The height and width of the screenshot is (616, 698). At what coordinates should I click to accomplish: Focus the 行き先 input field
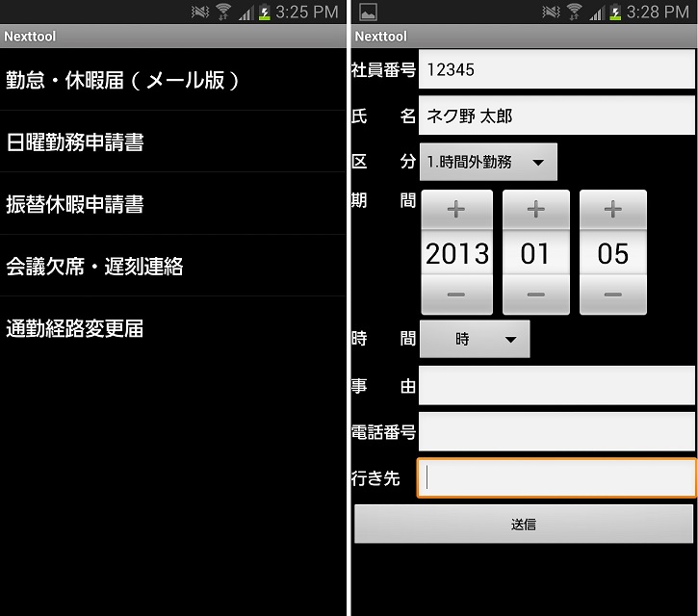tap(556, 477)
